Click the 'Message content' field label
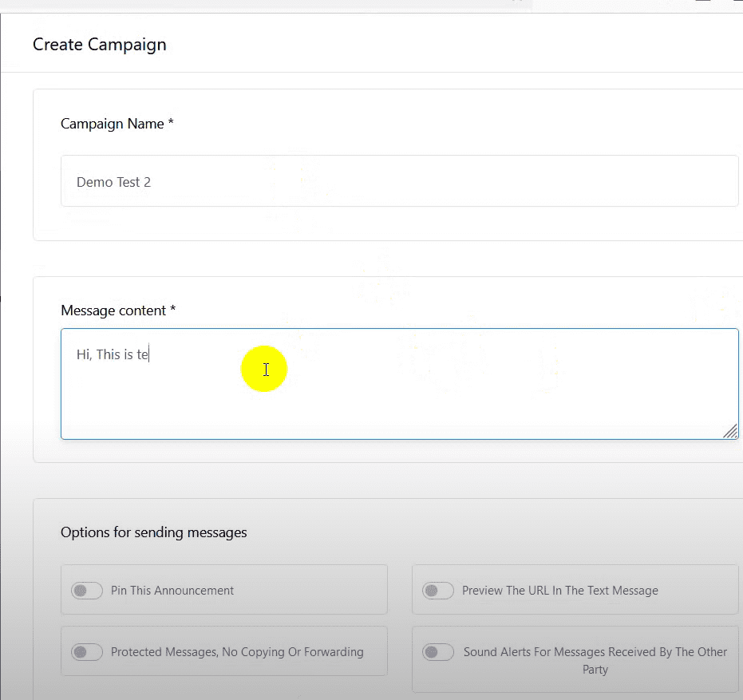Screen dimensions: 743x700 113,310
